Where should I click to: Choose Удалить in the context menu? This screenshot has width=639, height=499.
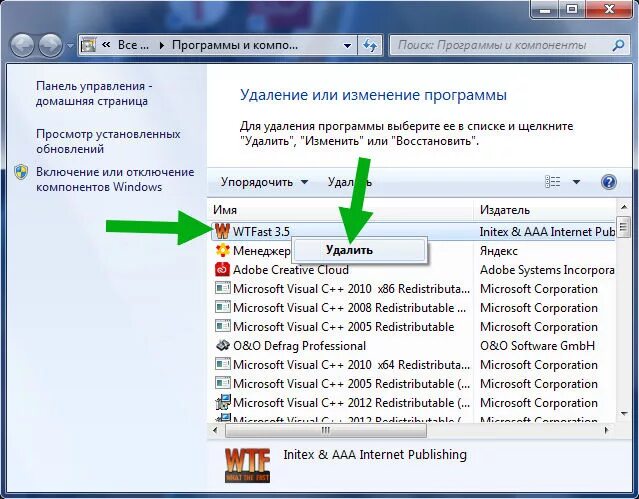click(359, 250)
